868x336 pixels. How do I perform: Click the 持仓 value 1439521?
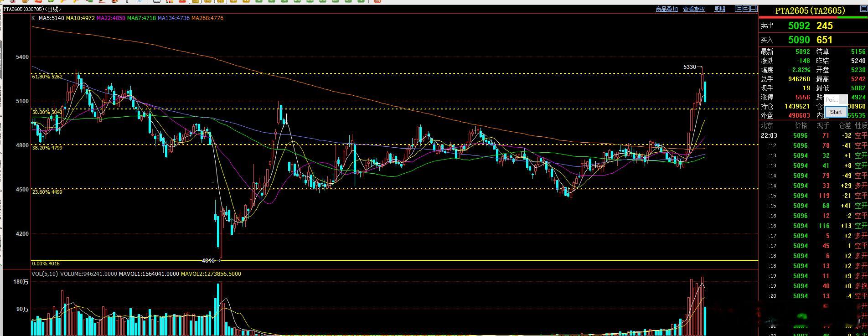pos(797,106)
